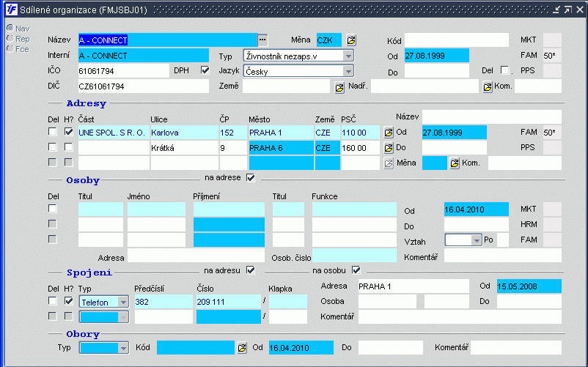Image resolution: width=588 pixels, height=367 pixels.
Task: Click the IČO field with 61061794
Action: tap(123, 71)
